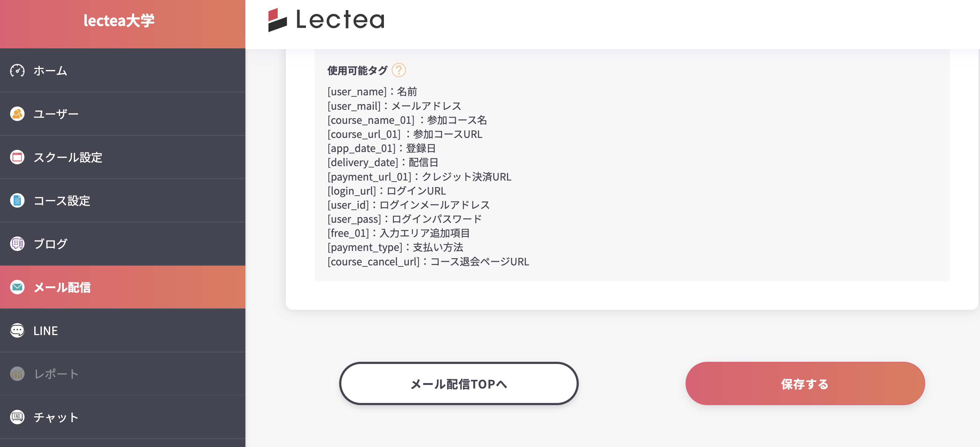This screenshot has height=447, width=980.
Task: Click the コース設定 document icon
Action: [17, 201]
